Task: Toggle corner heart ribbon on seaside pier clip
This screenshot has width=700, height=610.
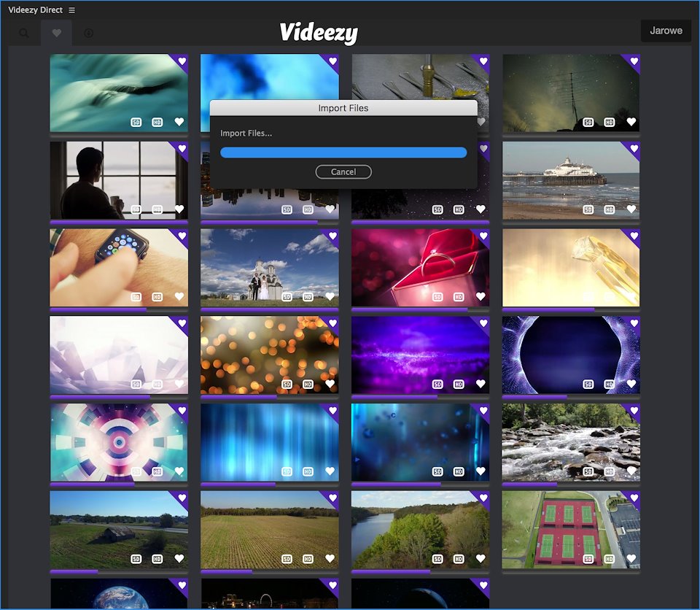Action: tap(634, 148)
